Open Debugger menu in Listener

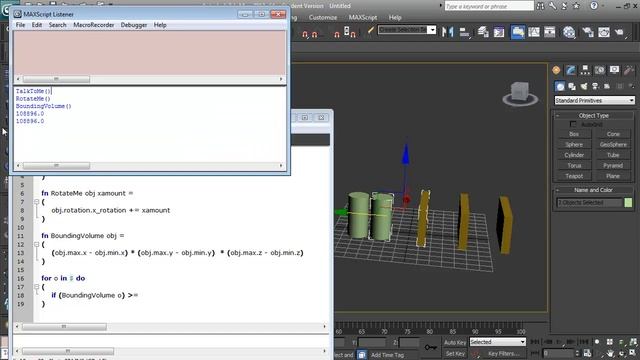tap(134, 25)
